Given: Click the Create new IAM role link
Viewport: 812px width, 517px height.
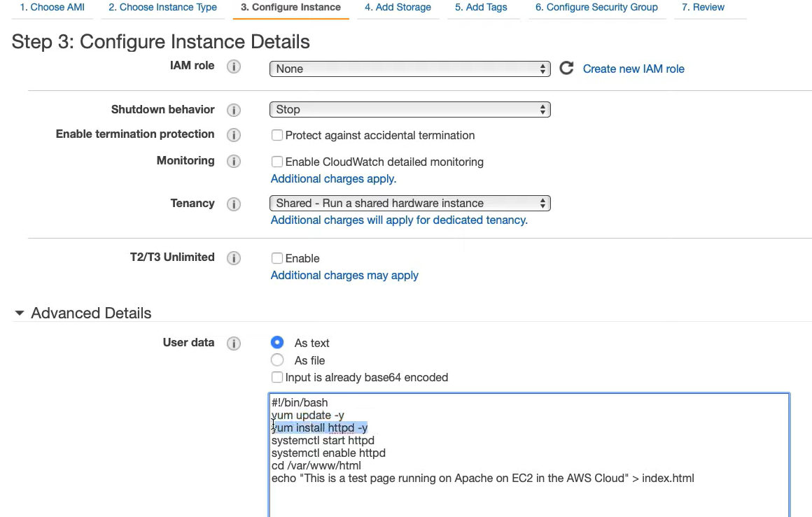Looking at the screenshot, I should click(x=633, y=69).
